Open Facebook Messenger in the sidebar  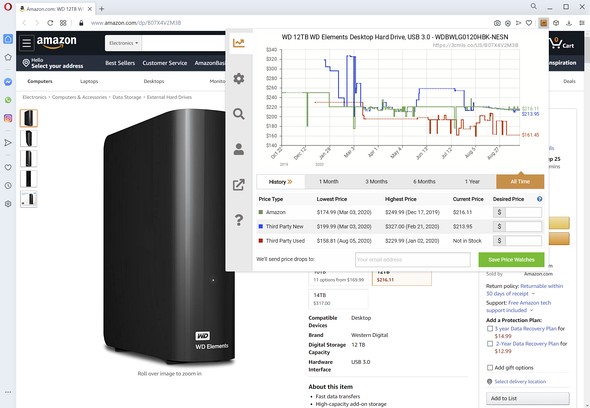point(8,82)
